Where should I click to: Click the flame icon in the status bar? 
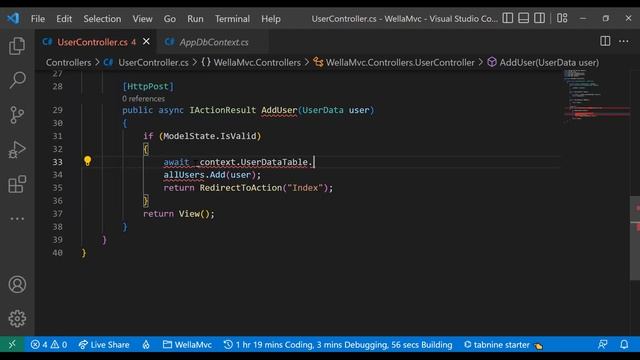click(146, 345)
